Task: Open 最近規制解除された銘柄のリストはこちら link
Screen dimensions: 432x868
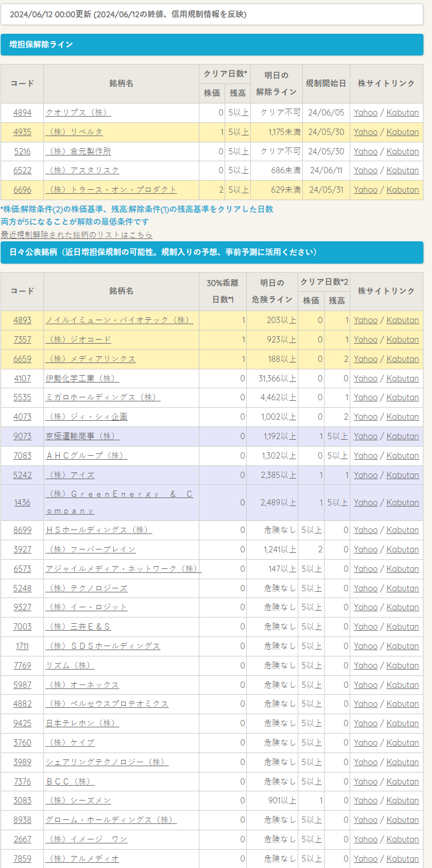Action: [77, 235]
